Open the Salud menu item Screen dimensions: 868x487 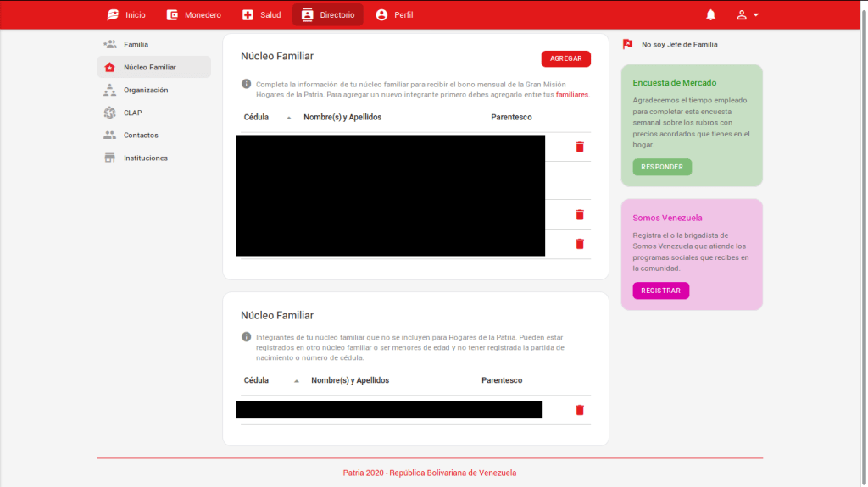point(261,14)
